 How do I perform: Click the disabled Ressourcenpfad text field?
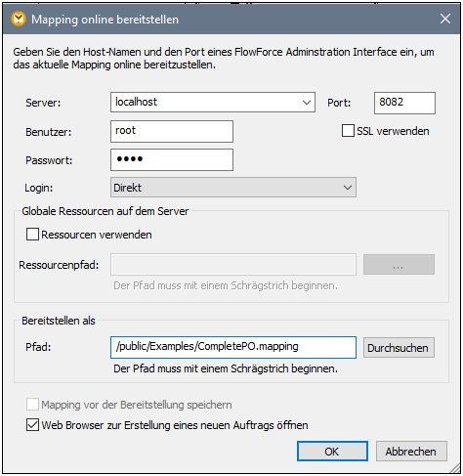tap(233, 264)
